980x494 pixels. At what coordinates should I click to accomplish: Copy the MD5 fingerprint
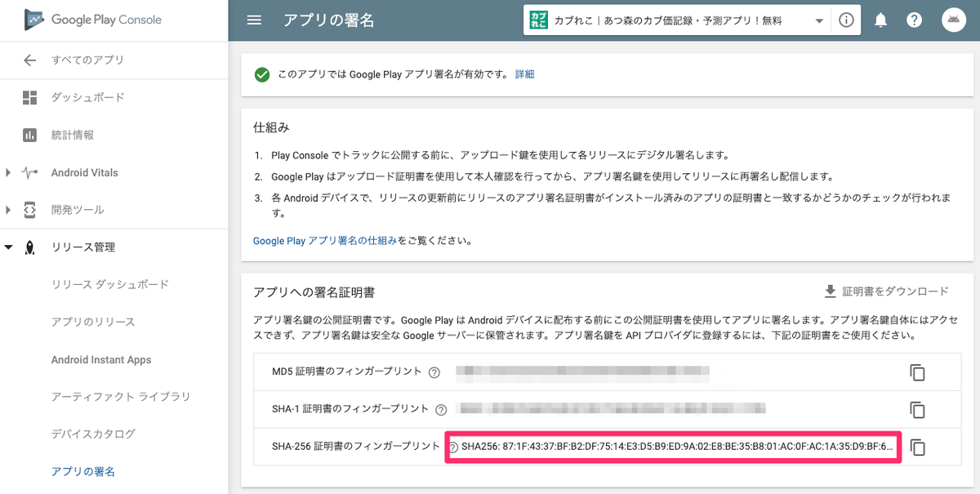coord(918,372)
